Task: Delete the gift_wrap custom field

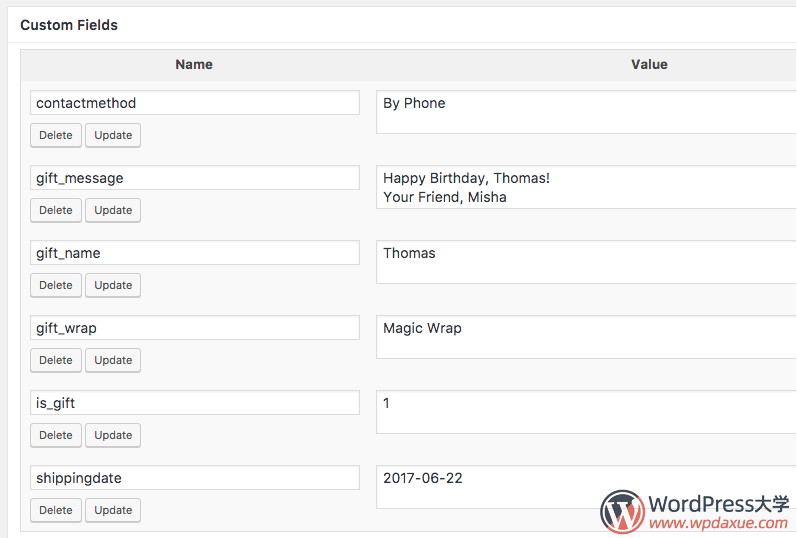Action: pos(56,360)
